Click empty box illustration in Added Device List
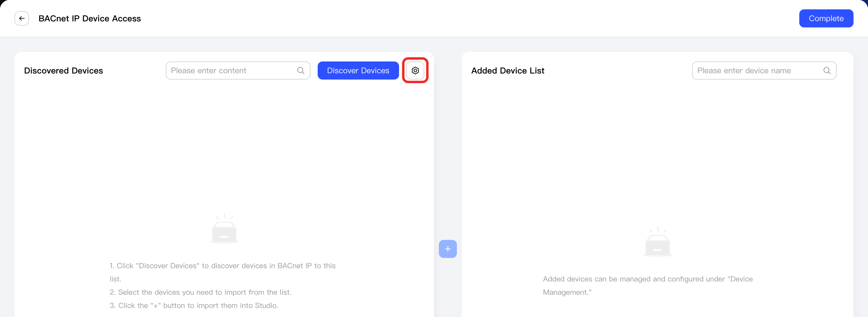Viewport: 868px width, 317px height. 657,242
